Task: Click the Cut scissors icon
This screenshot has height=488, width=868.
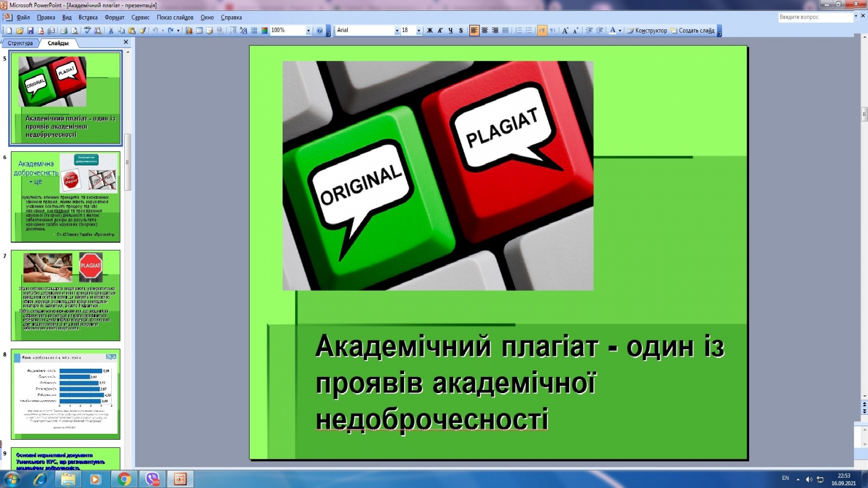Action: click(x=111, y=30)
